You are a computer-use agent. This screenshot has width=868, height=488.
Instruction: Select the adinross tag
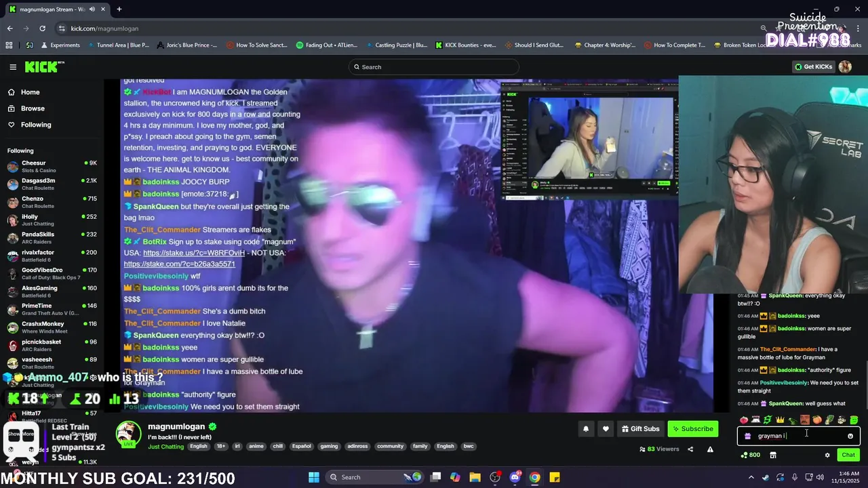click(x=357, y=447)
